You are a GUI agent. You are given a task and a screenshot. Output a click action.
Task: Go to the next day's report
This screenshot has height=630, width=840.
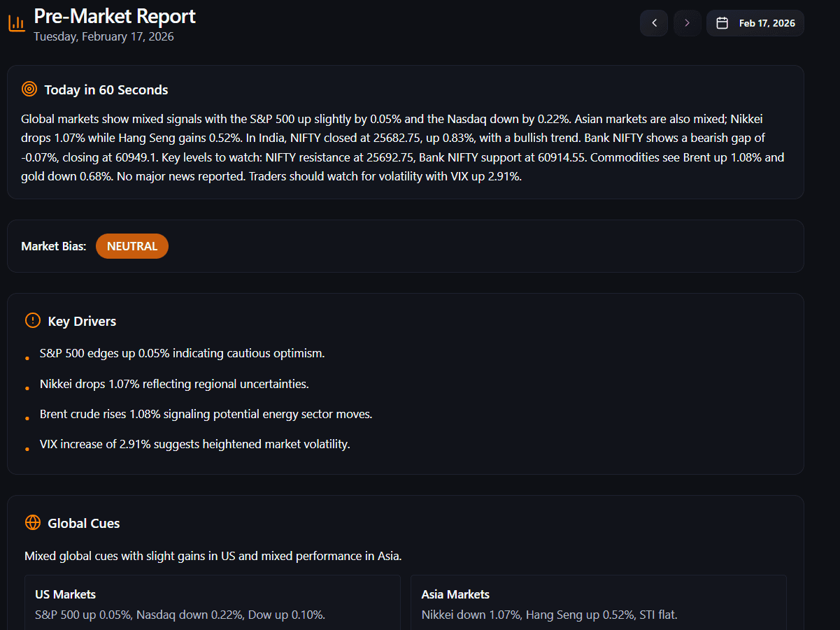point(687,23)
